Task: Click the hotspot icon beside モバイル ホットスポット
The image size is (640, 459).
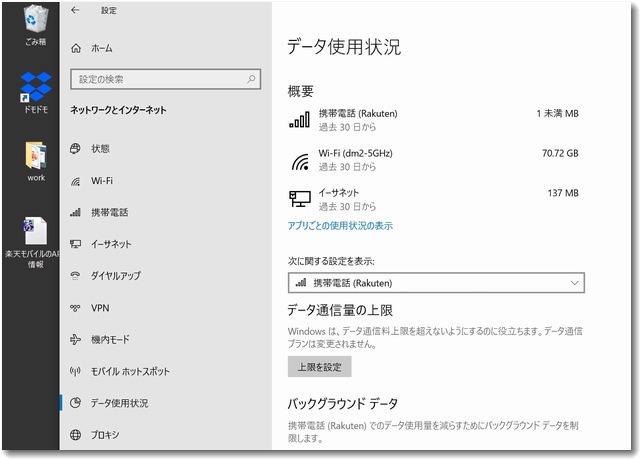Action: (75, 371)
